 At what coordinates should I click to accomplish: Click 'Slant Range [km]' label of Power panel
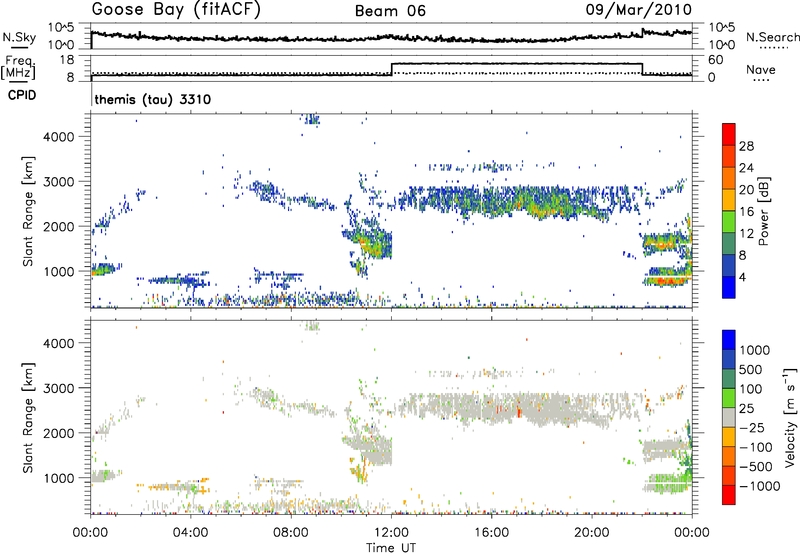click(x=28, y=211)
